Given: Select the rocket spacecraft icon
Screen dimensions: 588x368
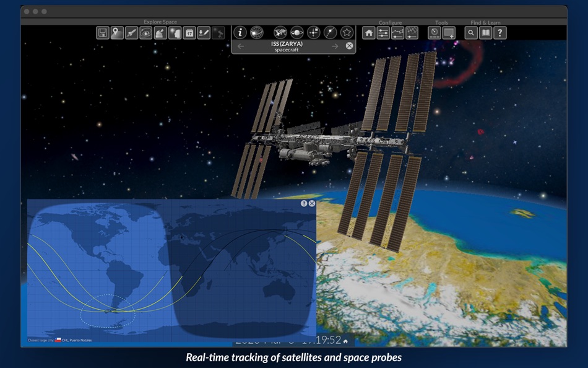Looking at the screenshot, I should [x=131, y=33].
